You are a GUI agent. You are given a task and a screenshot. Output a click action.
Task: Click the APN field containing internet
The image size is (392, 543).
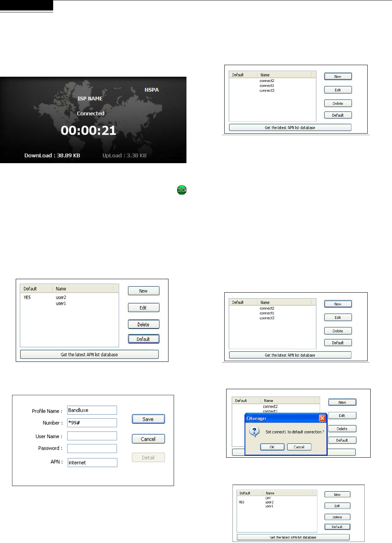click(x=92, y=463)
